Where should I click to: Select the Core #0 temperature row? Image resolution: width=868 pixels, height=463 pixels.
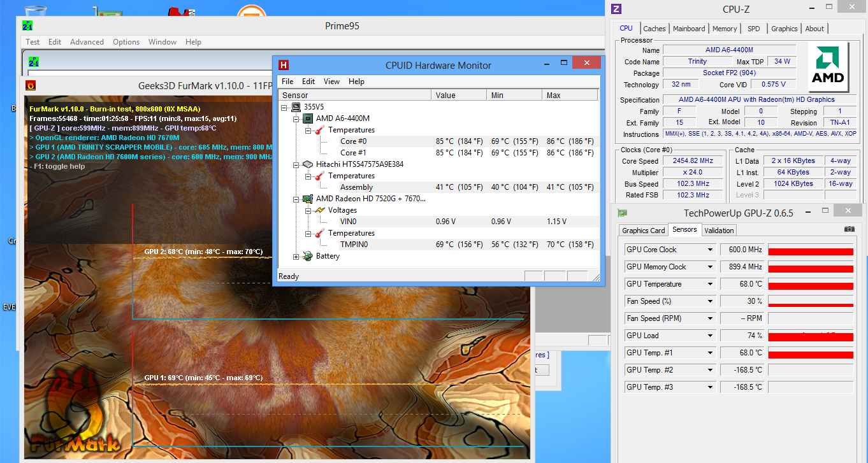pos(439,141)
